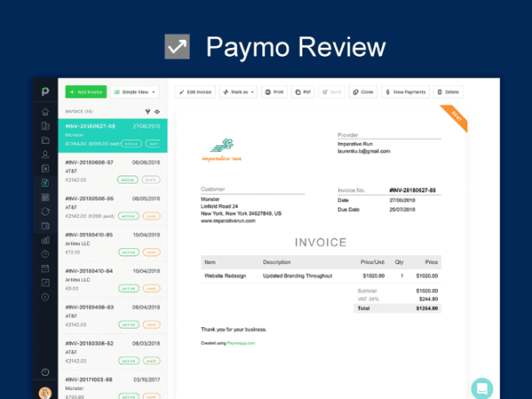Viewport: 532px width, 399px height.
Task: Click the filter funnel icon above the invoice list
Action: point(147,112)
